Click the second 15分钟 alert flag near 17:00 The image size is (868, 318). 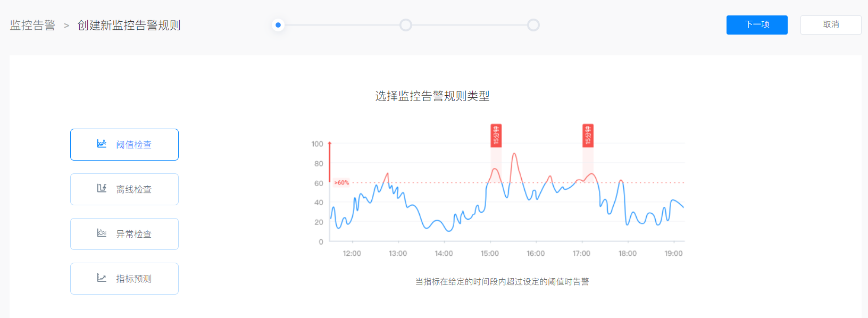588,136
